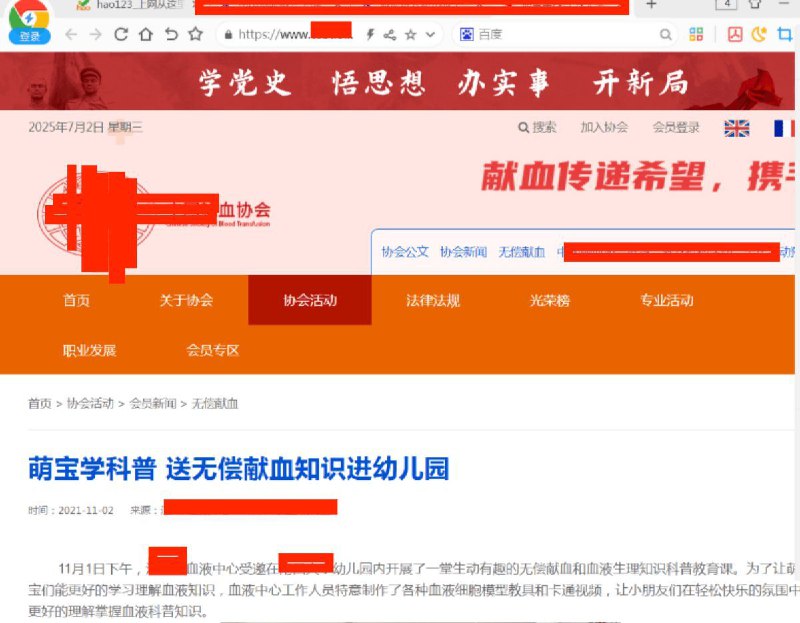Open the browser home page icon
The width and height of the screenshot is (800, 623).
[x=146, y=33]
